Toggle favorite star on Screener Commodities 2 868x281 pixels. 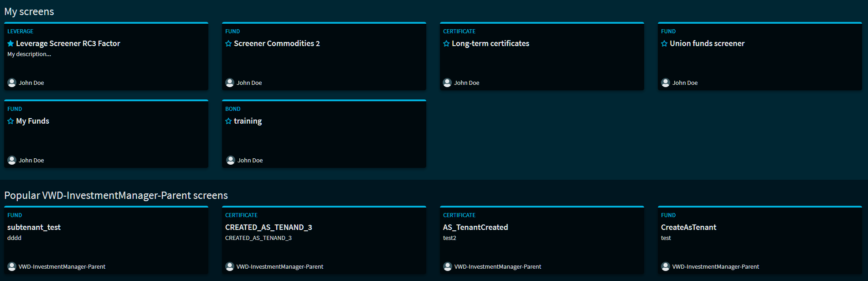(x=228, y=44)
